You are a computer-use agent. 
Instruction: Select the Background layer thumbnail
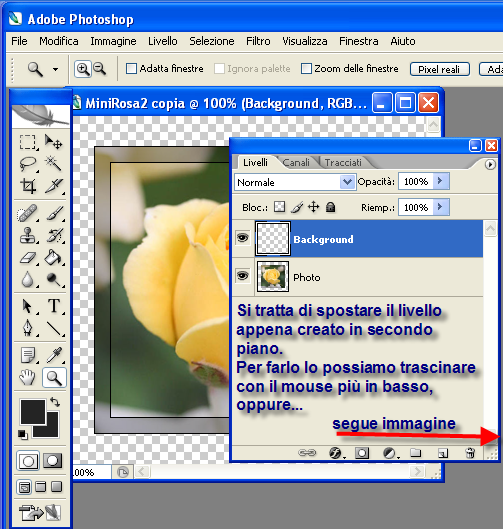pos(273,239)
